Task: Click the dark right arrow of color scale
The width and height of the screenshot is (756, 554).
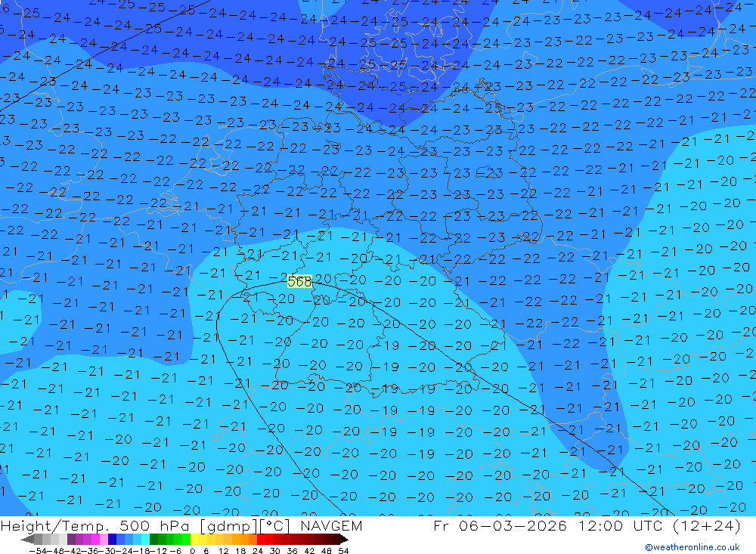Action: [344, 540]
